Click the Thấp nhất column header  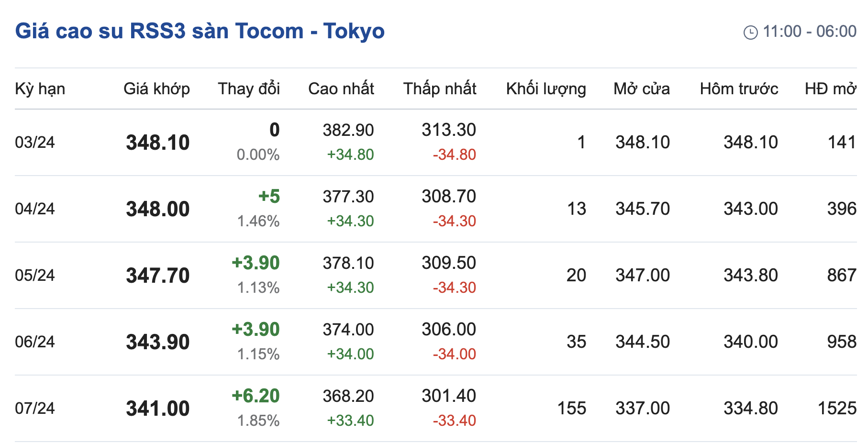pyautogui.click(x=439, y=89)
